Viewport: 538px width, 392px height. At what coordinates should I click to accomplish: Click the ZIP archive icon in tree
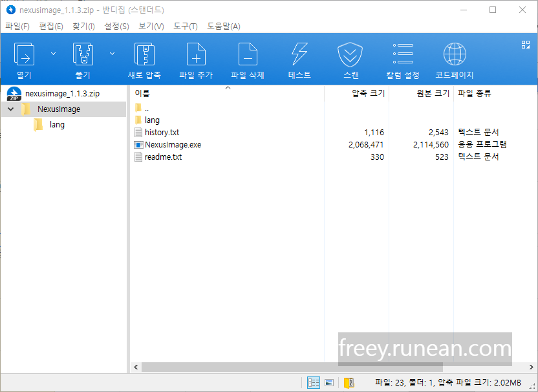coord(14,94)
